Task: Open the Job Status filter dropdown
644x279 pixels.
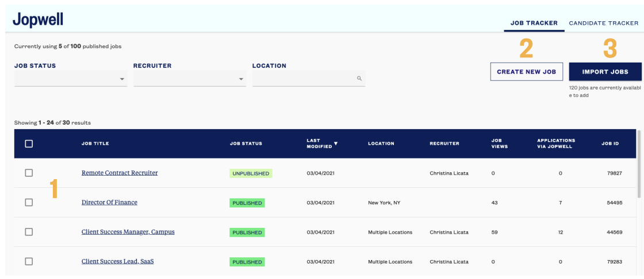Action: pos(71,79)
